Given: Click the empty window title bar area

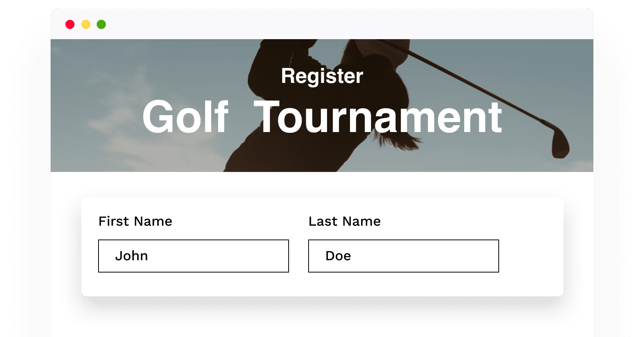Looking at the screenshot, I should [x=345, y=24].
